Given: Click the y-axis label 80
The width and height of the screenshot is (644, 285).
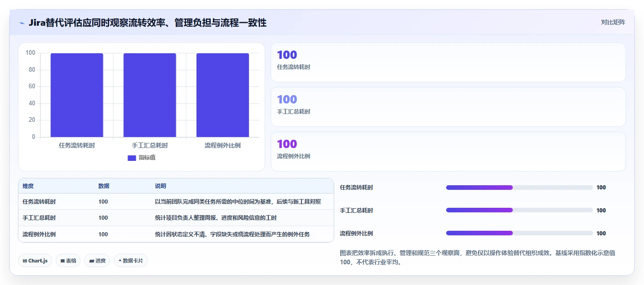Looking at the screenshot, I should 32,70.
